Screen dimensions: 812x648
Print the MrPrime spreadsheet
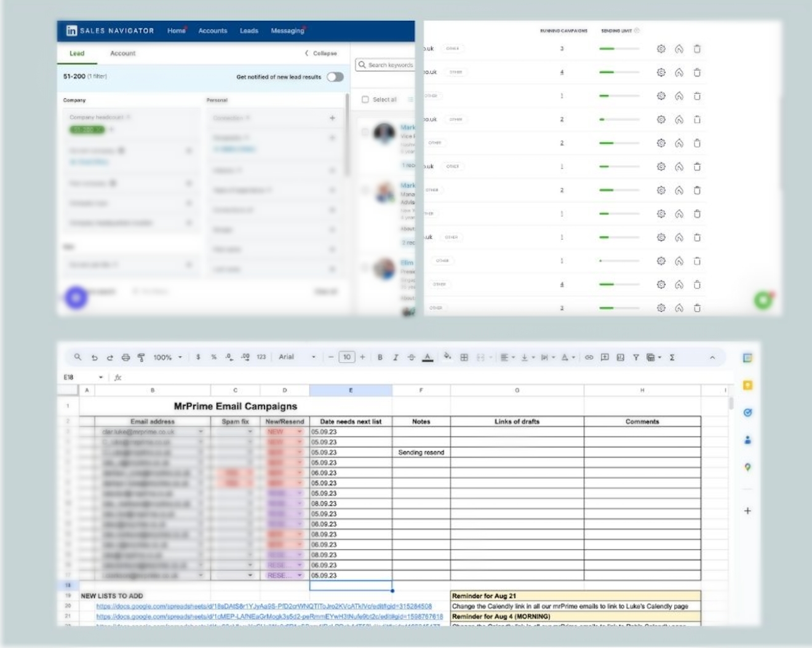click(125, 357)
